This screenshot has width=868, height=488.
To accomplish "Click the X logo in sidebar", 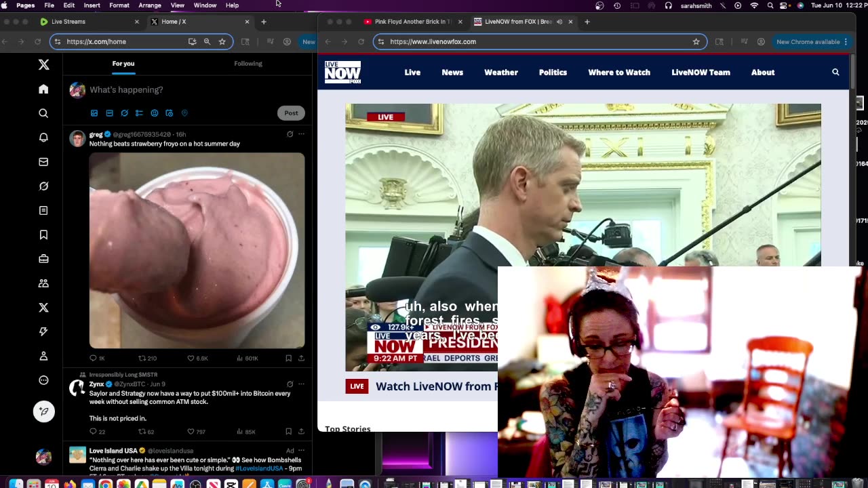I will 43,64.
